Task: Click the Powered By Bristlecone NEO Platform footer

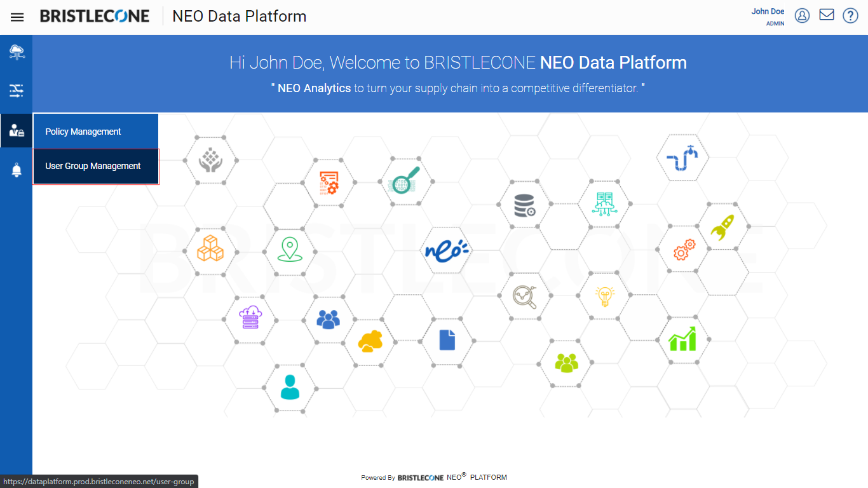Action: [x=434, y=477]
